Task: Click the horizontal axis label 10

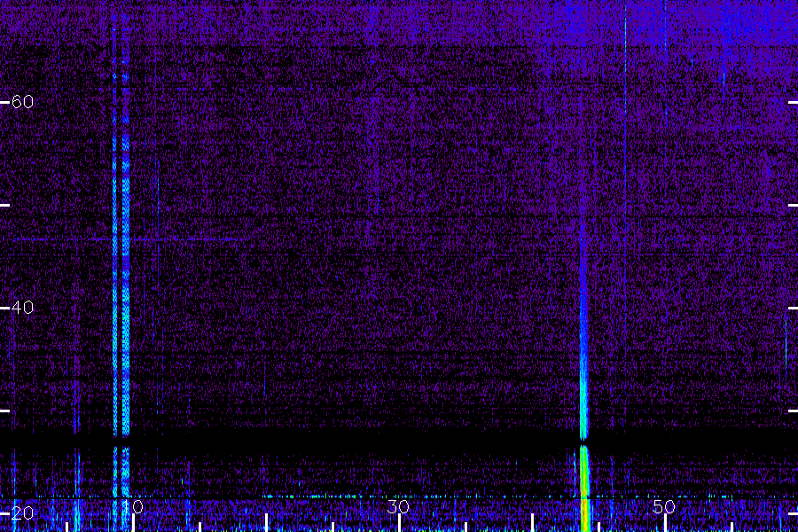Action: pyautogui.click(x=133, y=506)
